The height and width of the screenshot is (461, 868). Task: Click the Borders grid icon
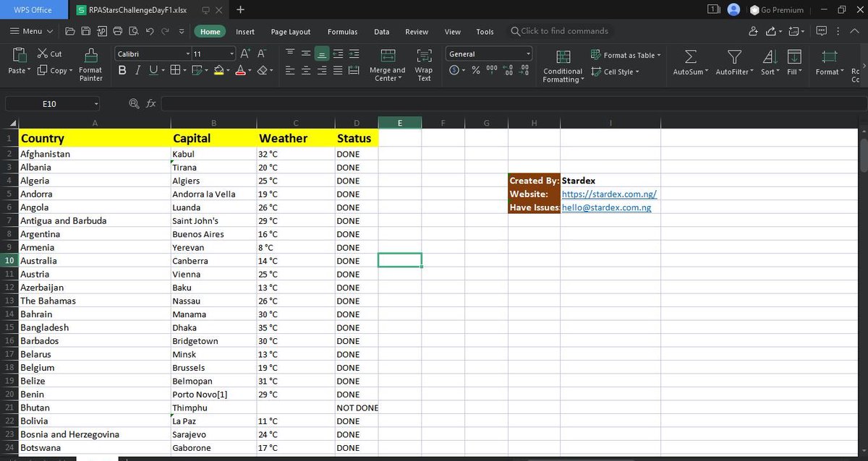click(x=175, y=71)
